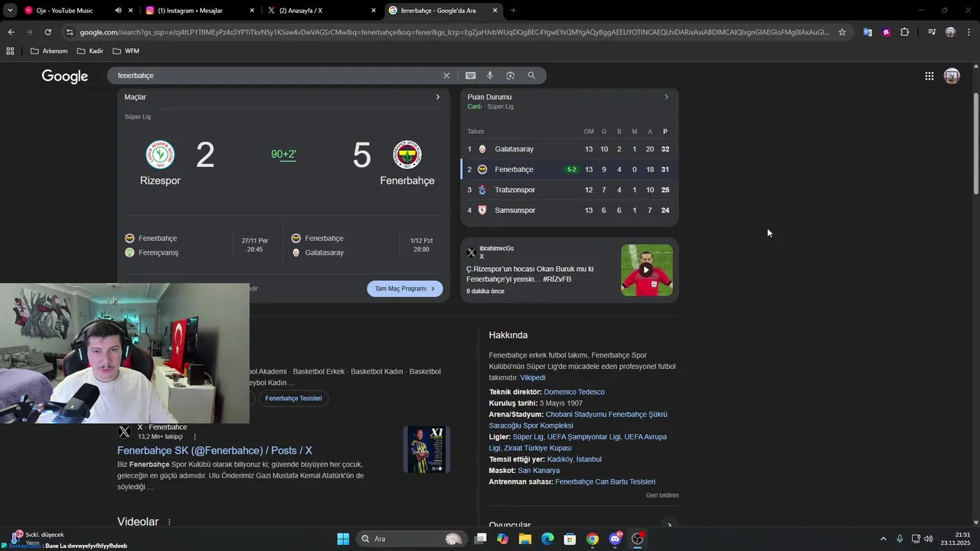Click the Tam Maç Programı button

pos(404,289)
